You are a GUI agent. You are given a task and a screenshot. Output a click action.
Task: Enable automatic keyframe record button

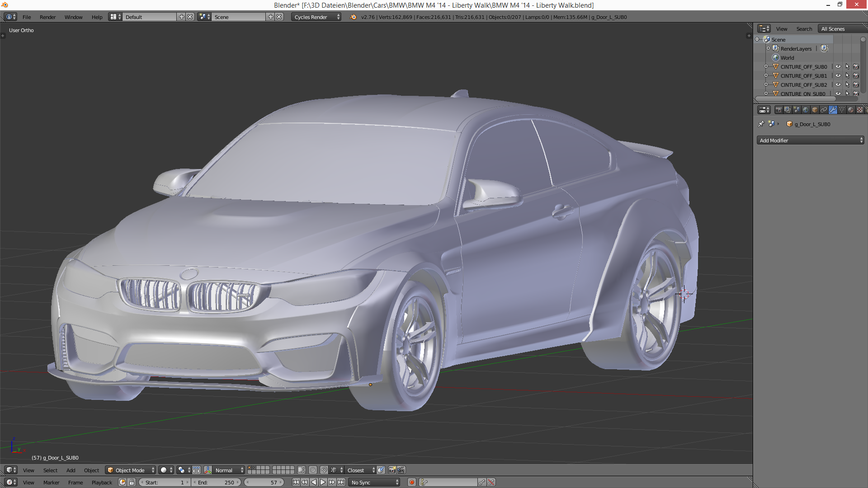pos(411,482)
